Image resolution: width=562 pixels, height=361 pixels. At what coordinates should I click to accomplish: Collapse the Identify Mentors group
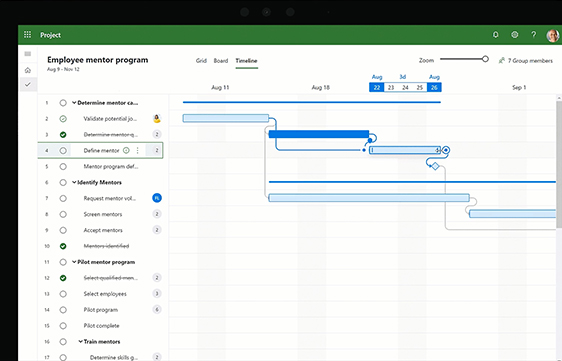pyautogui.click(x=74, y=182)
